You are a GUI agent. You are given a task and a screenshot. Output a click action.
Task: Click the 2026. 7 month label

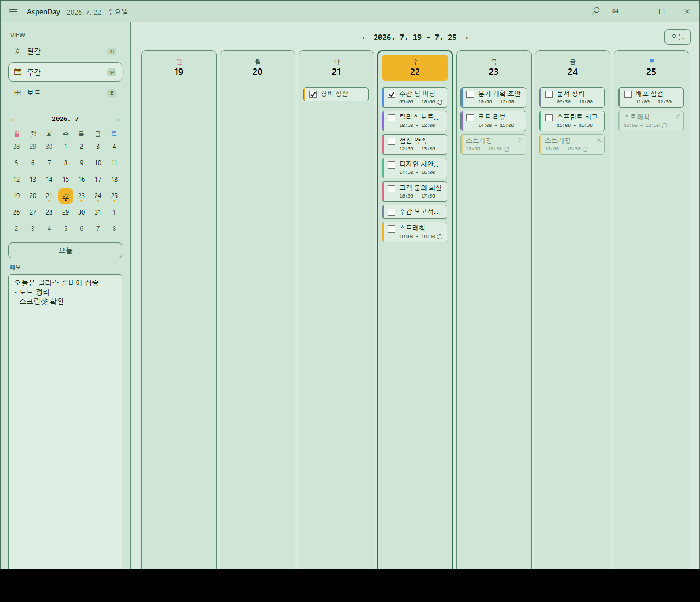[66, 119]
